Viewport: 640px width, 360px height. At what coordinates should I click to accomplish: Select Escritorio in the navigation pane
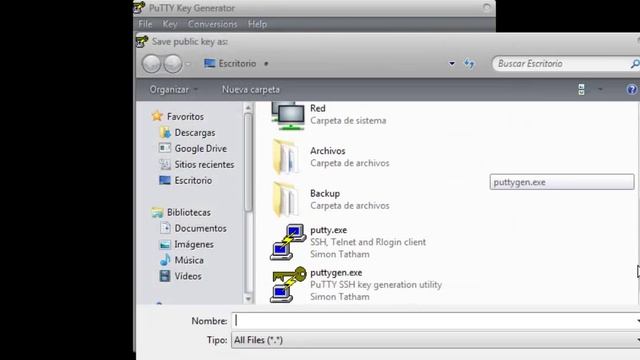[x=193, y=180]
